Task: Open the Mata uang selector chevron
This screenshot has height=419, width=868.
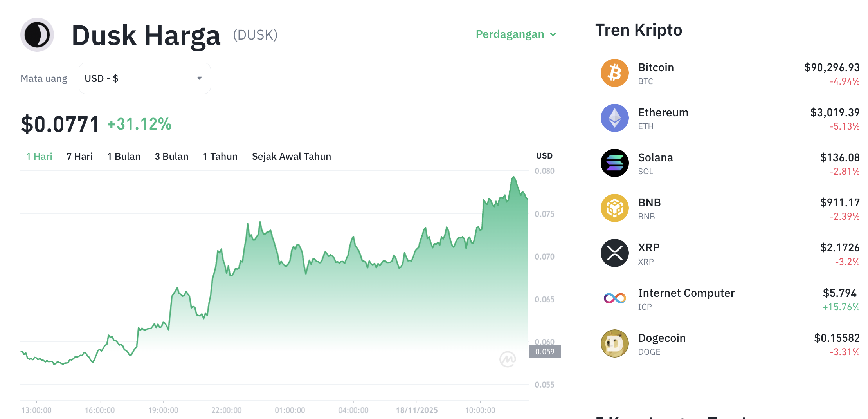Action: point(200,78)
